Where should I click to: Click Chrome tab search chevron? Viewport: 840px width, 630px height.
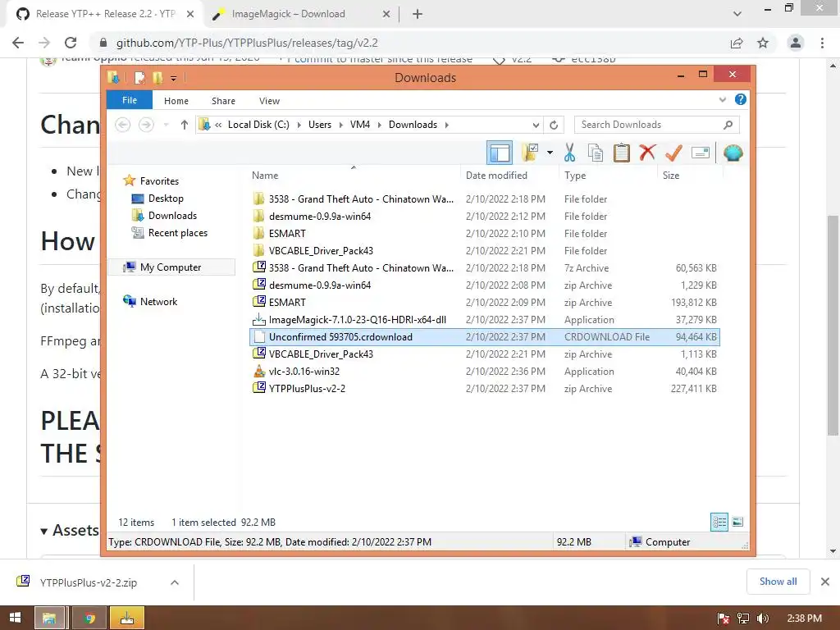[737, 14]
